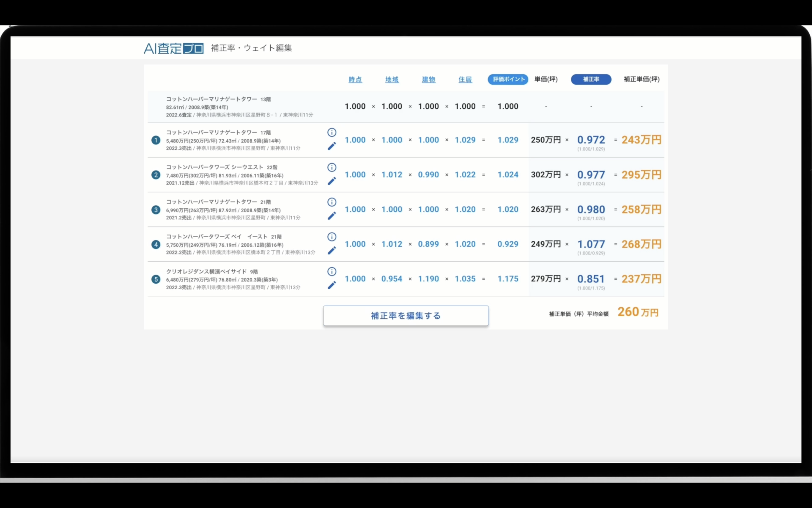This screenshot has height=508, width=812.
Task: Click corrected unit price 237万円
Action: pos(641,279)
